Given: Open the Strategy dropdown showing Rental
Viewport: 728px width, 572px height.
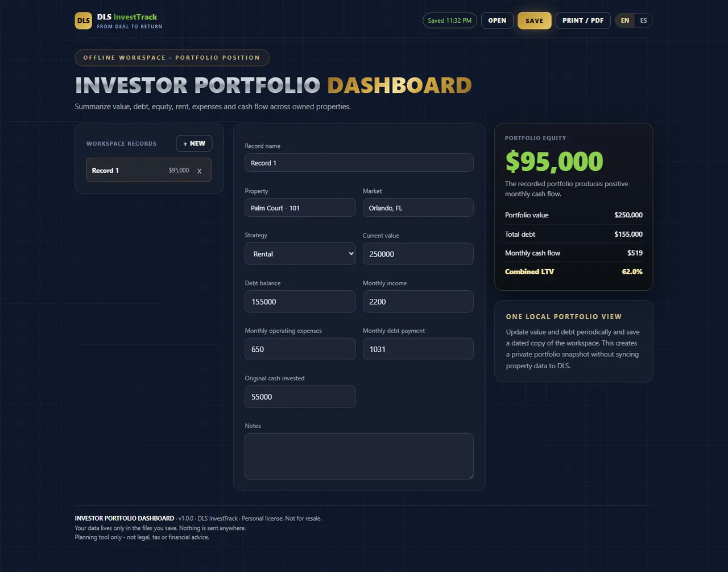Looking at the screenshot, I should point(300,254).
